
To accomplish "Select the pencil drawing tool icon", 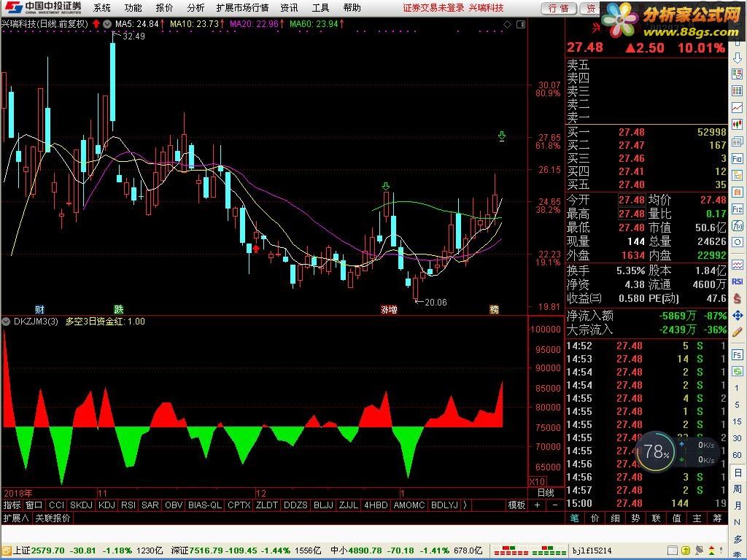I will tap(737, 332).
